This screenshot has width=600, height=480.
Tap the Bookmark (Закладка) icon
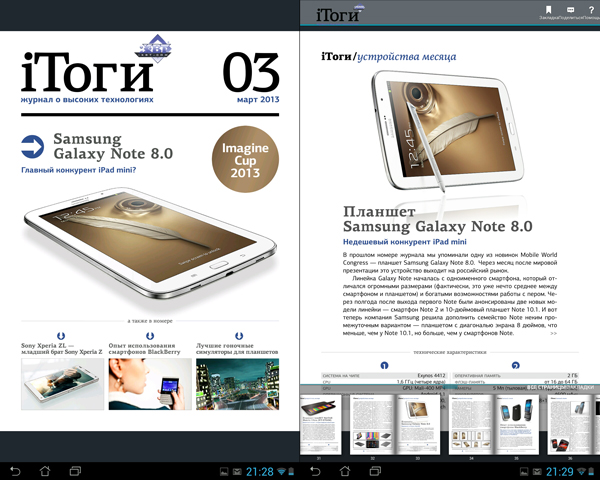pos(548,10)
